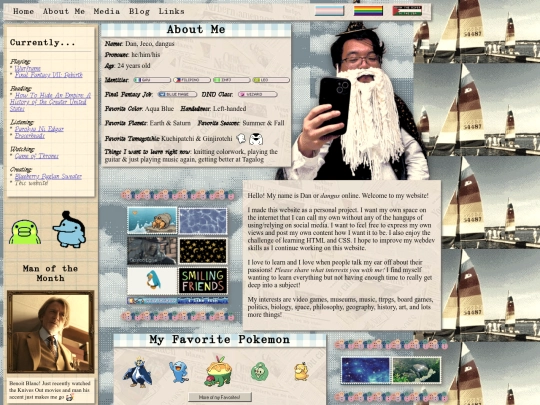This screenshot has height=405, width=540.
Task: Click the blue Ginjirotchi character image
Action: 69,229
